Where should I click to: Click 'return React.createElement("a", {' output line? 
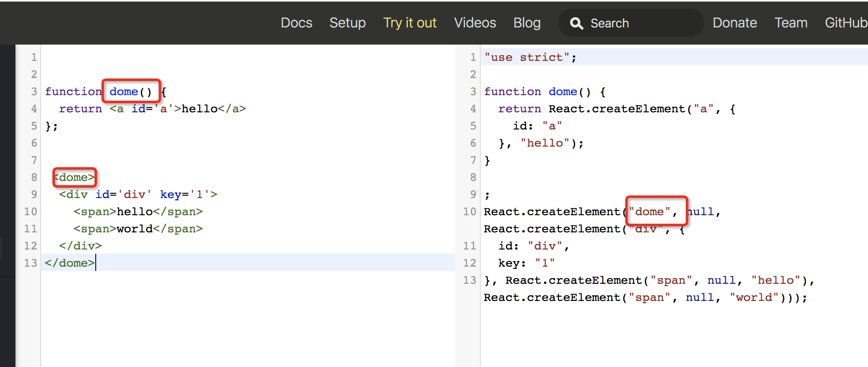[617, 109]
